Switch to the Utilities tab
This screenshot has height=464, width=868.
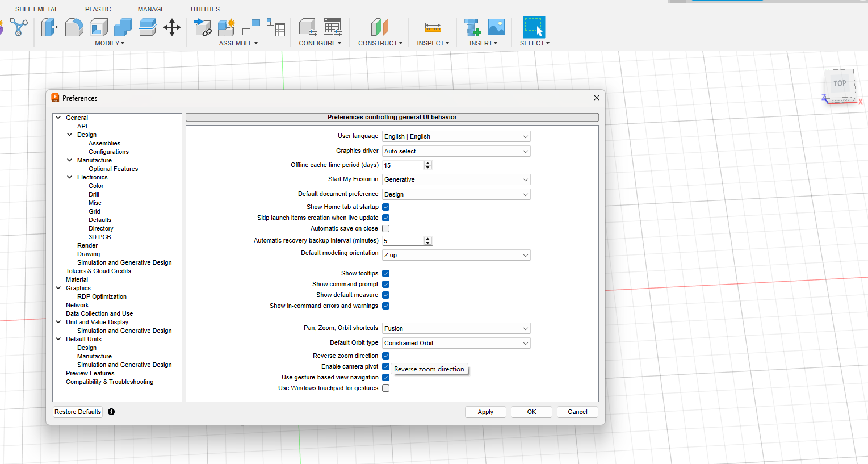click(x=206, y=9)
